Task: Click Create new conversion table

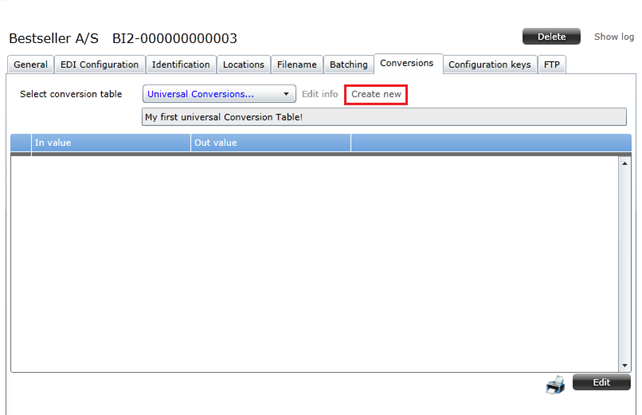Action: [376, 94]
